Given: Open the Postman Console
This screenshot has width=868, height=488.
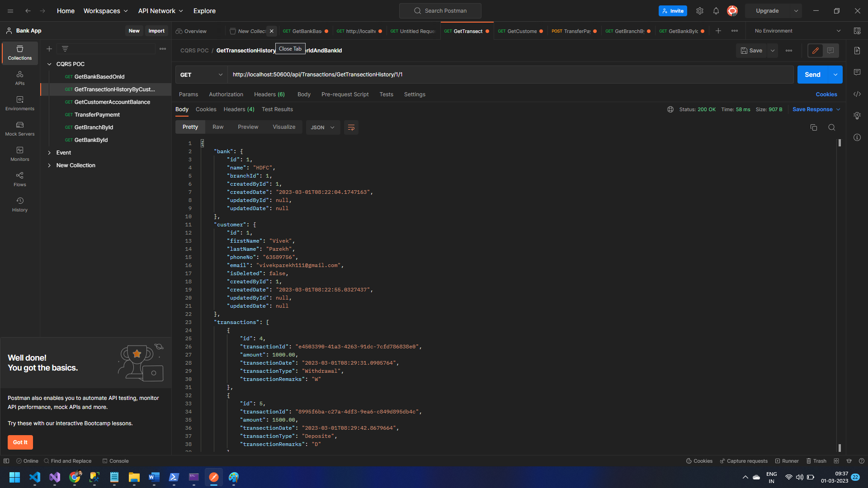Looking at the screenshot, I should point(115,460).
